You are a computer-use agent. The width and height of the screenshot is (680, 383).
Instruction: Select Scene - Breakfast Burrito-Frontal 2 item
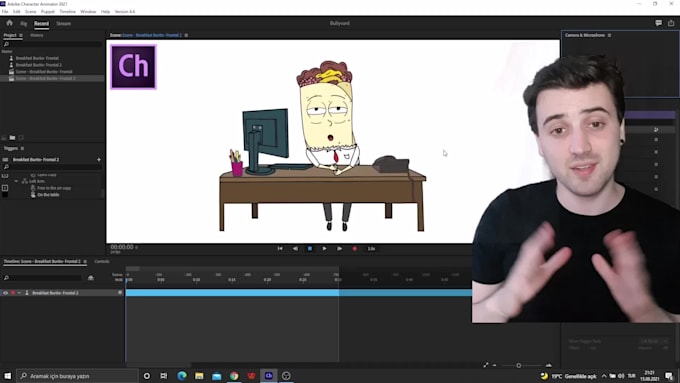coord(46,79)
